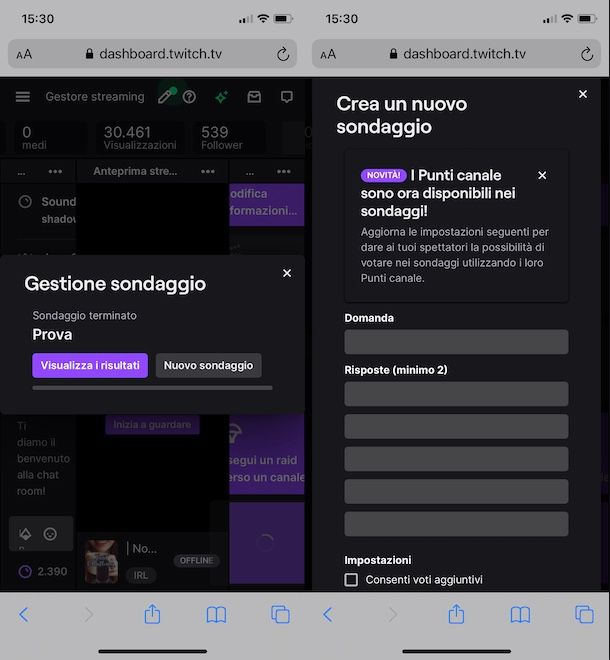This screenshot has height=660, width=610.
Task: Open the hamburger menu in left Twitch dashboard
Action: (x=23, y=97)
